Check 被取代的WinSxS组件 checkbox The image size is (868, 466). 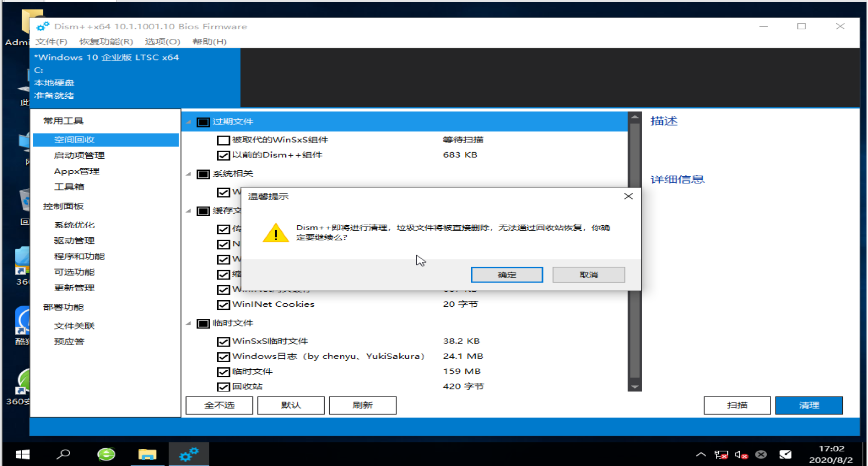click(223, 140)
